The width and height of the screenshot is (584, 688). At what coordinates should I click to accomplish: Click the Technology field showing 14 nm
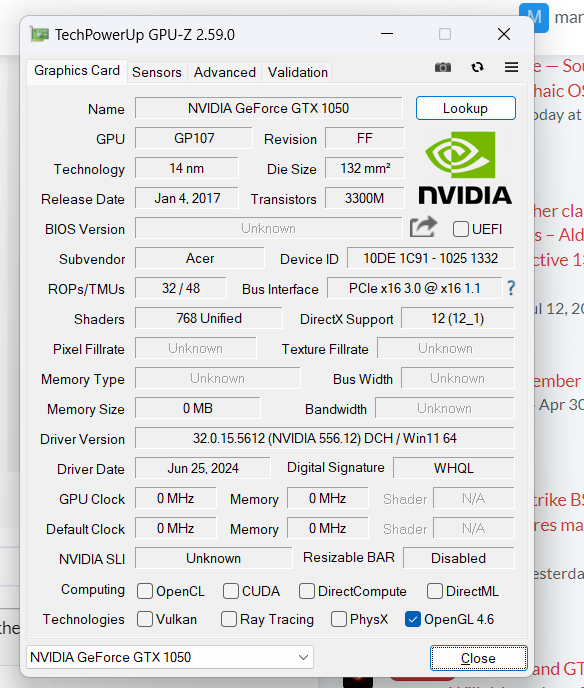(186, 168)
